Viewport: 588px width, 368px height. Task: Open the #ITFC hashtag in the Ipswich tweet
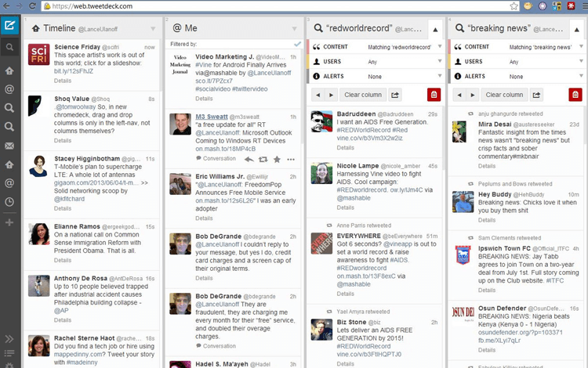coord(555,280)
